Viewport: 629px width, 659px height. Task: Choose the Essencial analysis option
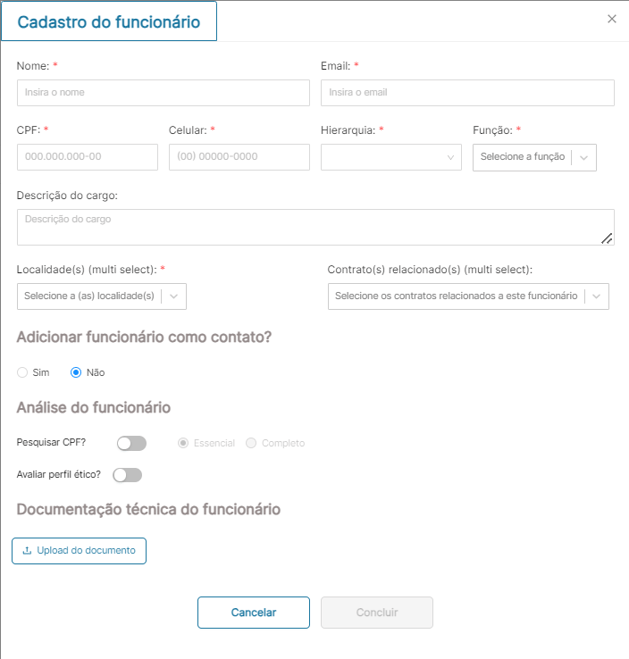(183, 443)
